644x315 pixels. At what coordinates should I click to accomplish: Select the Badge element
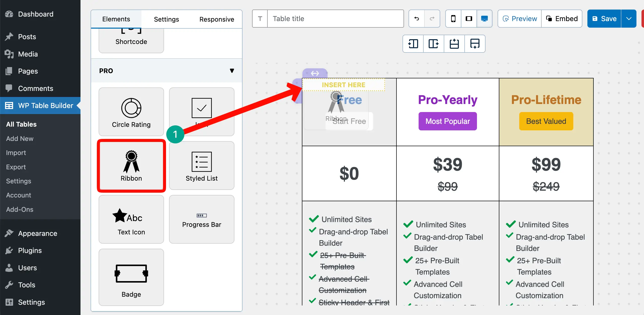coord(131,277)
